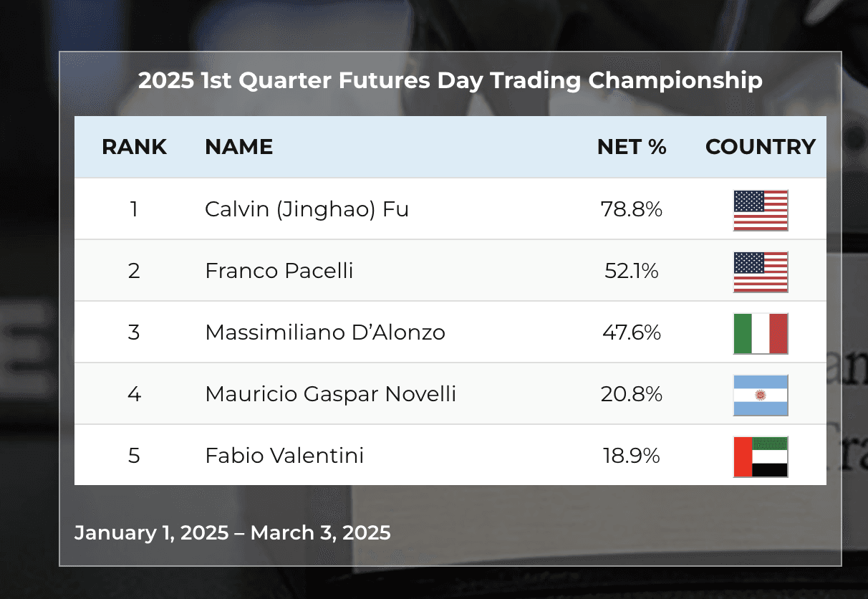Click the January 1 – March 3 date range
This screenshot has height=599, width=868.
click(233, 533)
